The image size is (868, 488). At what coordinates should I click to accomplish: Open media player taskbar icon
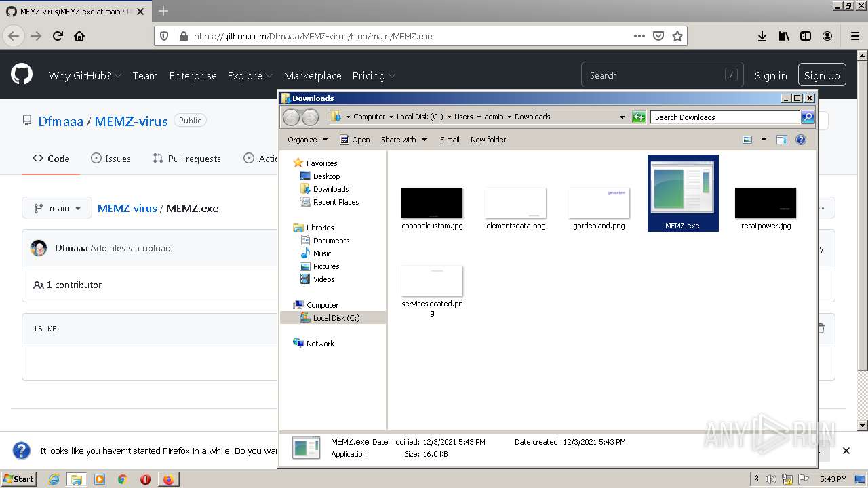[x=100, y=479]
